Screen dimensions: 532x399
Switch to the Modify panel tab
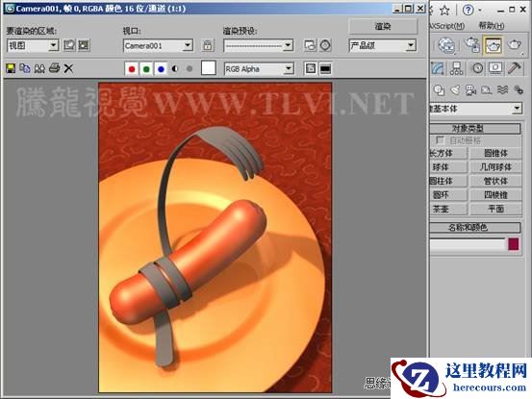pos(438,68)
